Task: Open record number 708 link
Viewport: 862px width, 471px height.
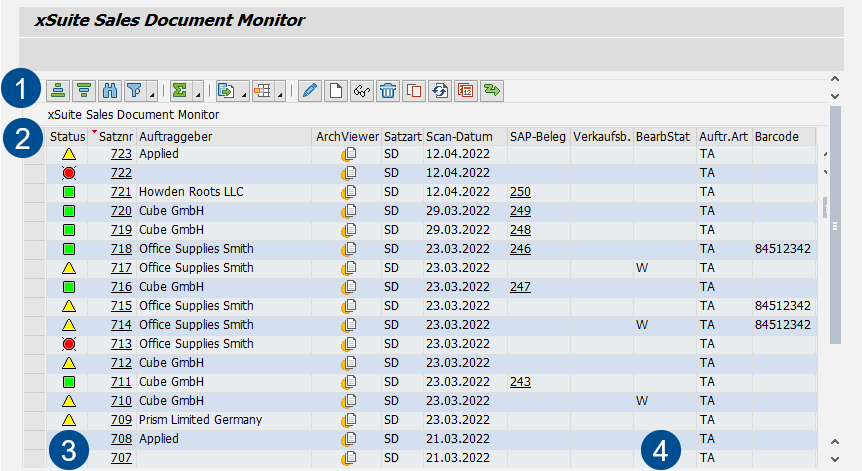Action: [121, 439]
